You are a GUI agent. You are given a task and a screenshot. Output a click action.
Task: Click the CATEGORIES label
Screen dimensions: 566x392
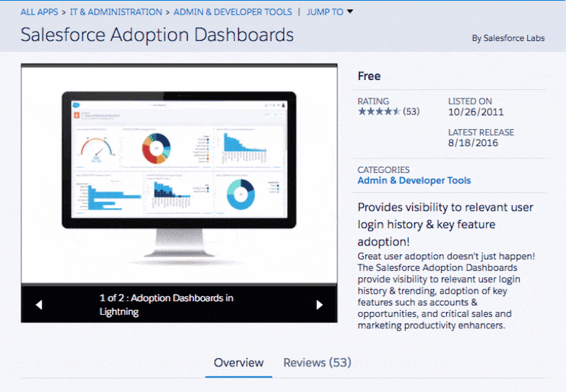pyautogui.click(x=383, y=169)
